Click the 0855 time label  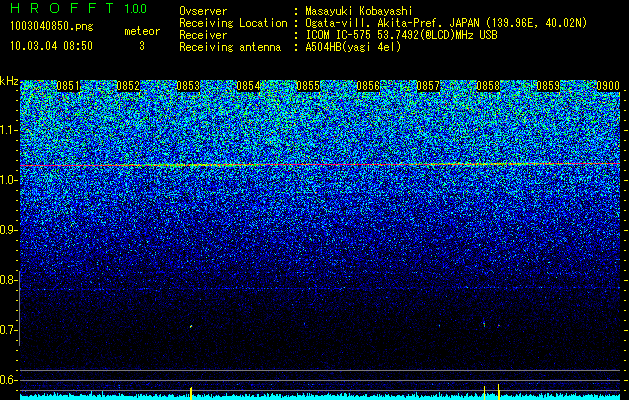tap(308, 86)
